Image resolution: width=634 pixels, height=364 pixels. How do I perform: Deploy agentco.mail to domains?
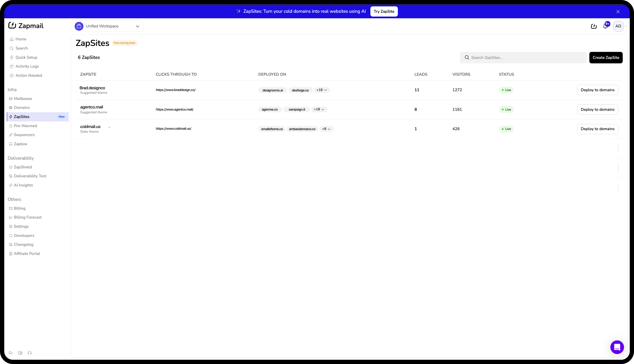[x=597, y=109]
